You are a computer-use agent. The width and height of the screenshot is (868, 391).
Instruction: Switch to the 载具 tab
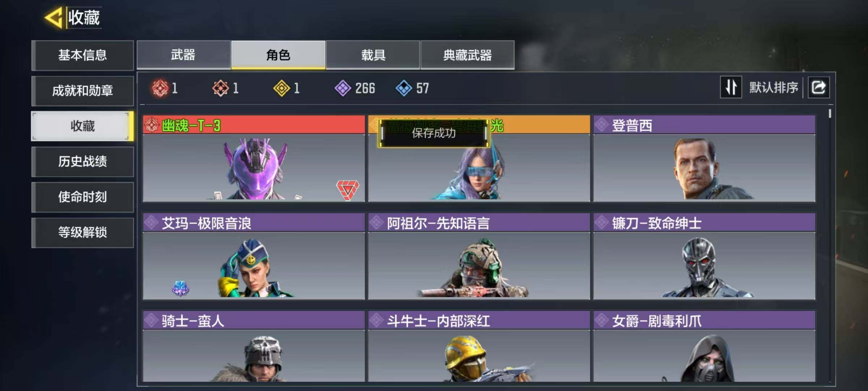click(x=373, y=55)
